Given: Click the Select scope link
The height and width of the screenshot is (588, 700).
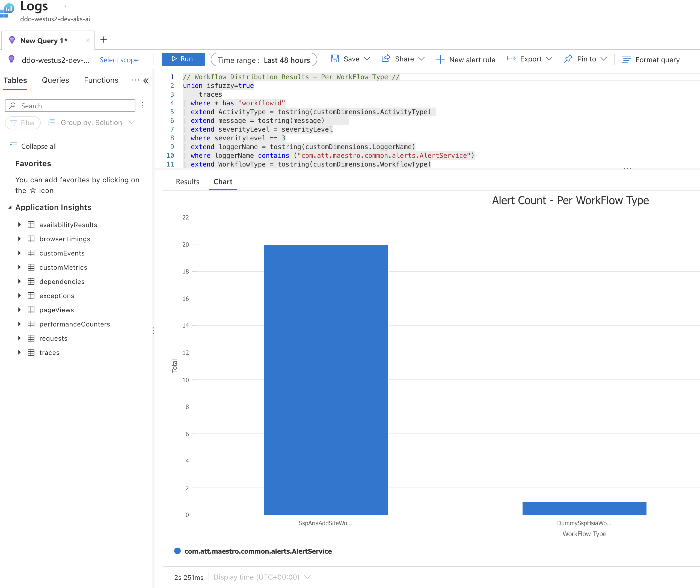Looking at the screenshot, I should [x=119, y=60].
